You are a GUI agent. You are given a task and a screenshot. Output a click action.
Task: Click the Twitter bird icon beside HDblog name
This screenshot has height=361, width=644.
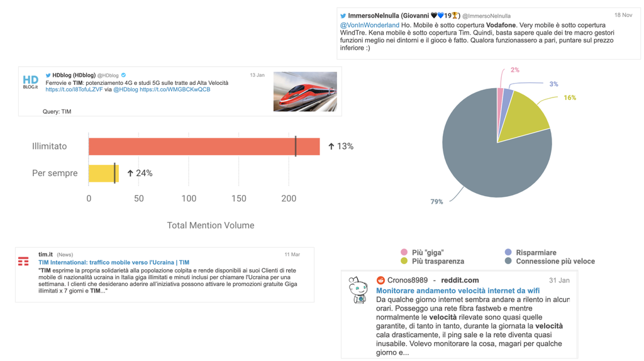pos(48,75)
